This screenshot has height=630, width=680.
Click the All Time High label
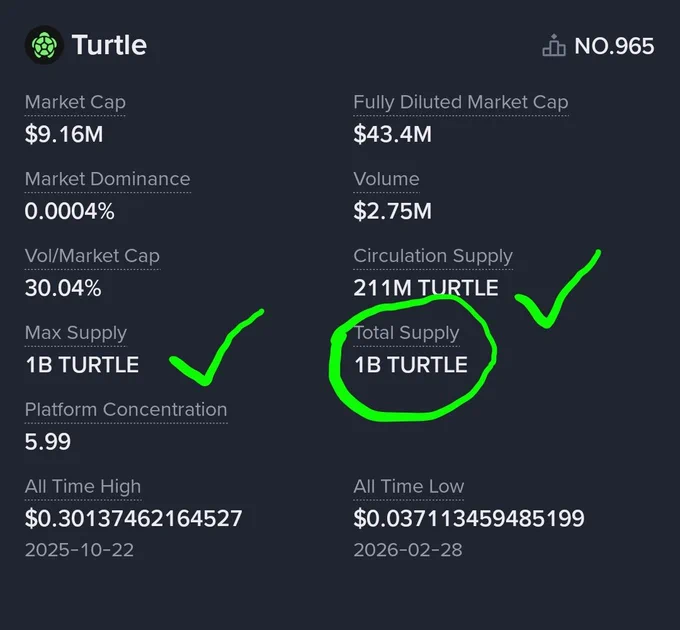pos(83,486)
